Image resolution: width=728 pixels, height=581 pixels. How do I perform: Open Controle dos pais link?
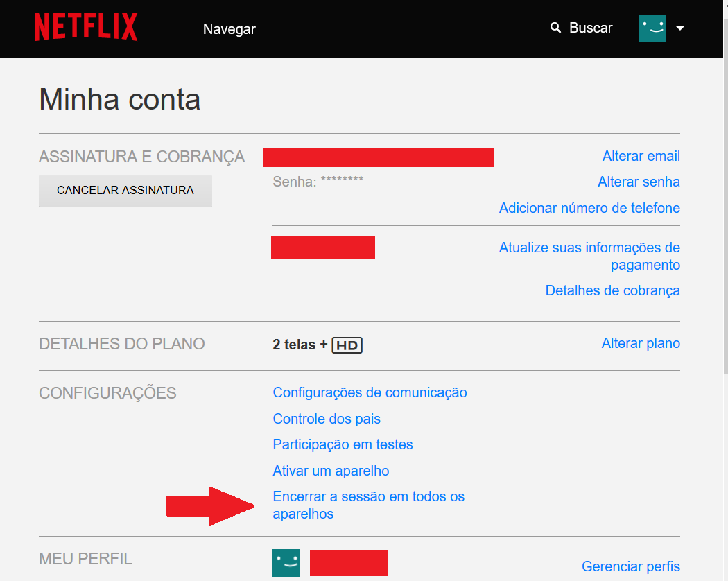click(327, 419)
